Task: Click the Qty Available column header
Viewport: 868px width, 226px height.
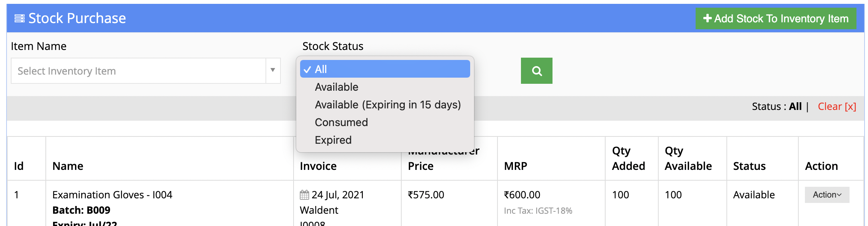Action: tap(688, 158)
